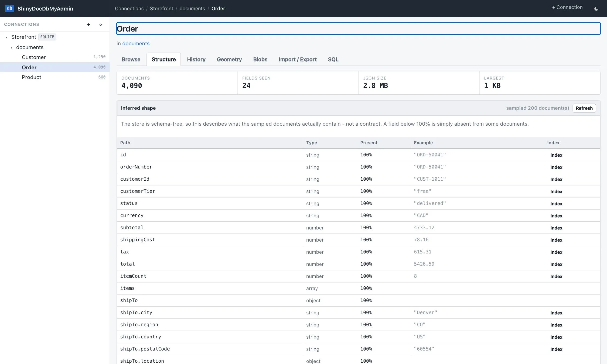Click the Path column header

coord(125,143)
